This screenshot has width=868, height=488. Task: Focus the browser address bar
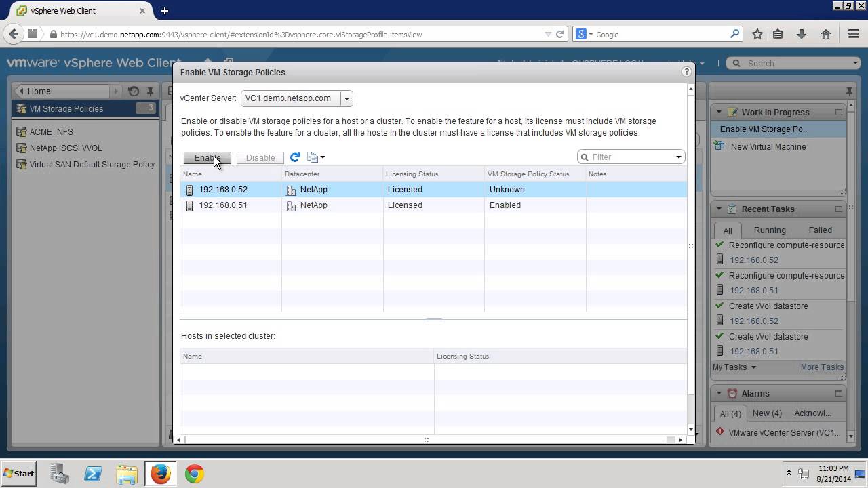click(x=298, y=34)
